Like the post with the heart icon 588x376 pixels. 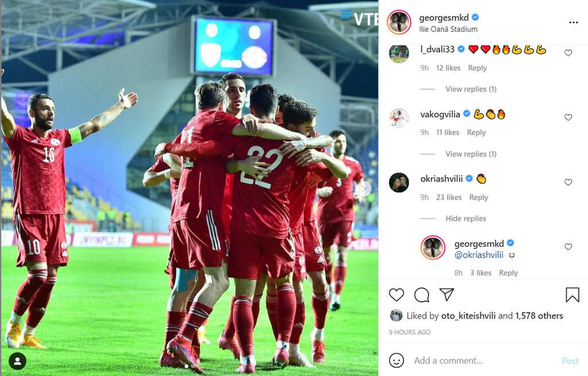tap(396, 295)
